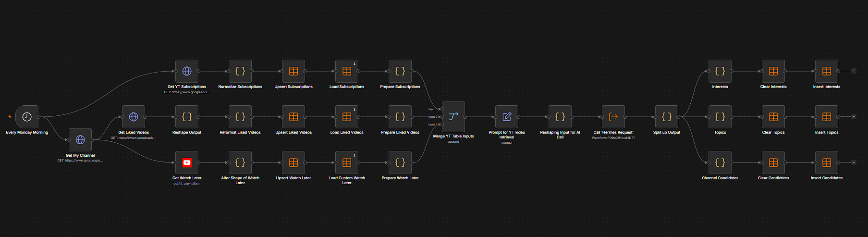The image size is (868, 237).
Task: Click the Input 2 connector on Merge node
Action: [x=442, y=117]
